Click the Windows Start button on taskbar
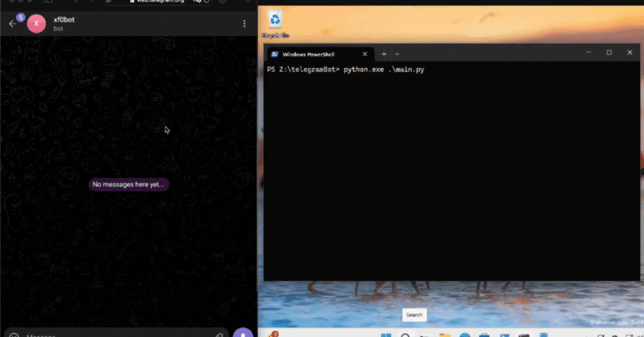The height and width of the screenshot is (337, 644). click(x=385, y=335)
